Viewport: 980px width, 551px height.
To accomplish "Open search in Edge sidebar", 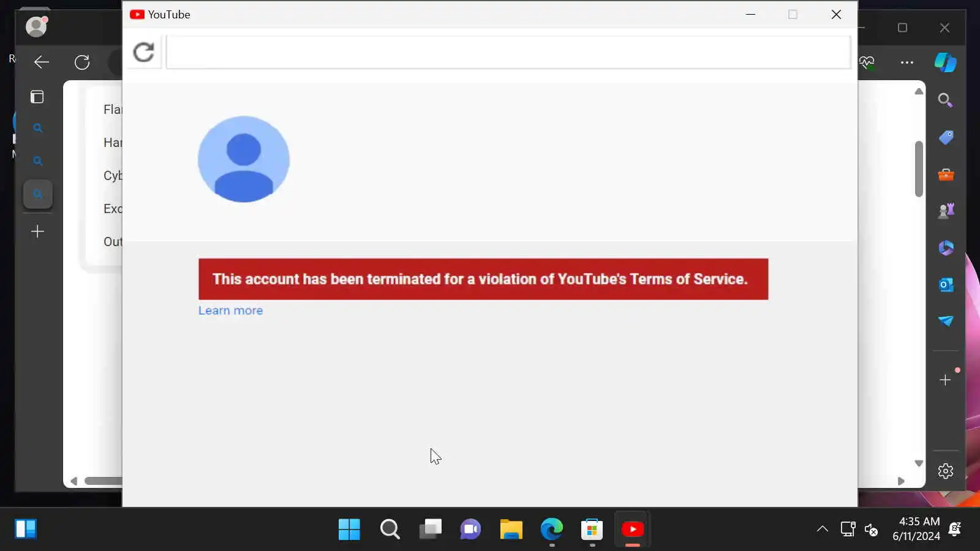I will pos(946,100).
